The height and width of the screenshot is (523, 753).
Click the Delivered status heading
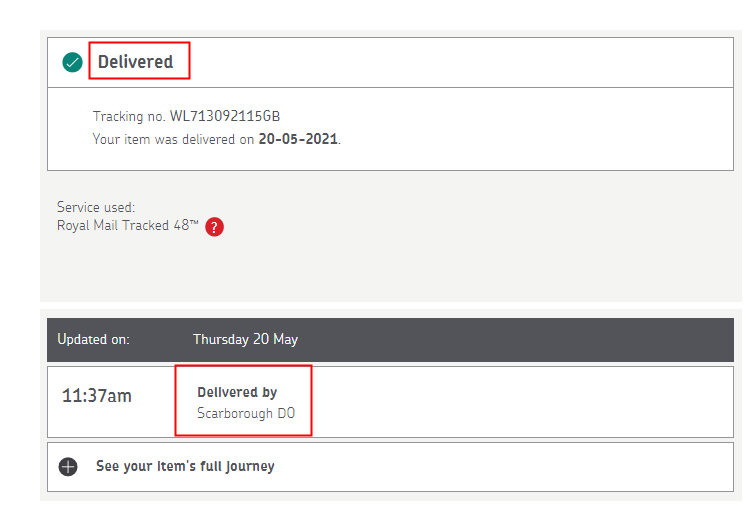pyautogui.click(x=136, y=62)
